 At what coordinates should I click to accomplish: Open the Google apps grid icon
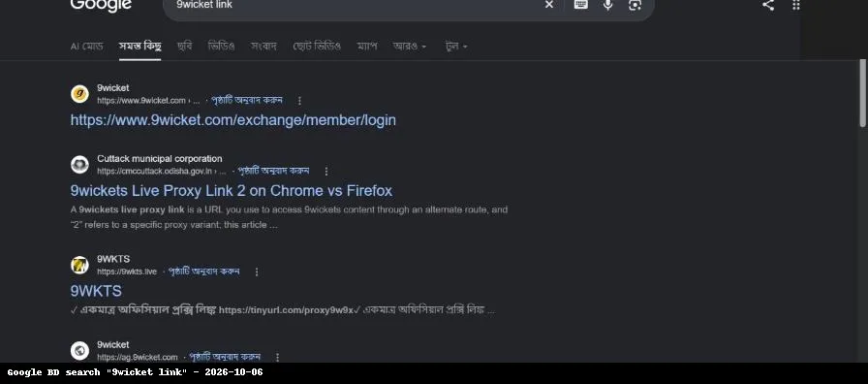(x=796, y=5)
